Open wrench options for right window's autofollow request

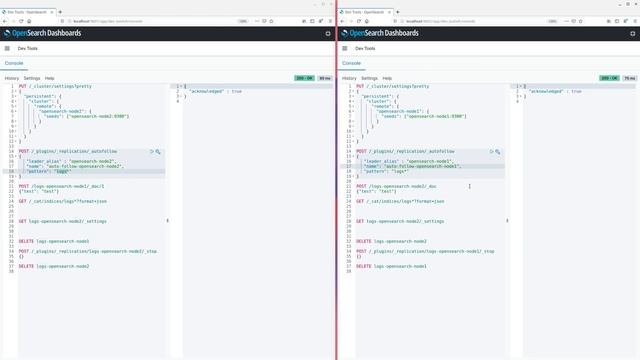pos(498,151)
